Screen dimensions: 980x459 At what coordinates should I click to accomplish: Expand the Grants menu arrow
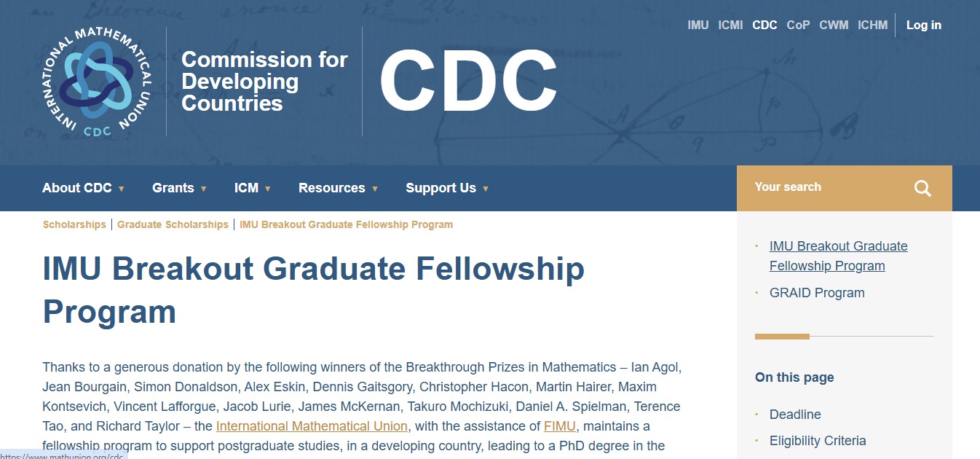click(204, 189)
